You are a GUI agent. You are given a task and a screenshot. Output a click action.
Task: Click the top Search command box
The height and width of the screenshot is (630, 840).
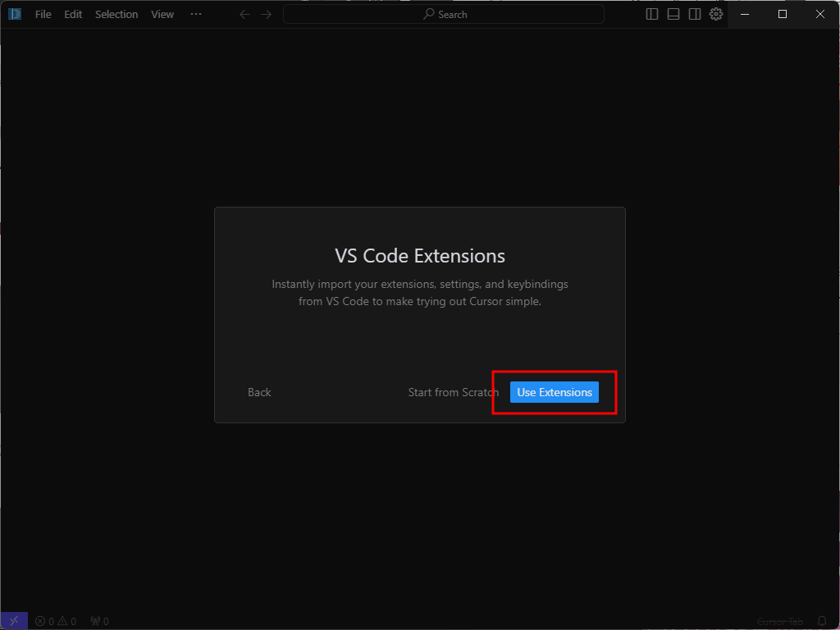coord(444,15)
